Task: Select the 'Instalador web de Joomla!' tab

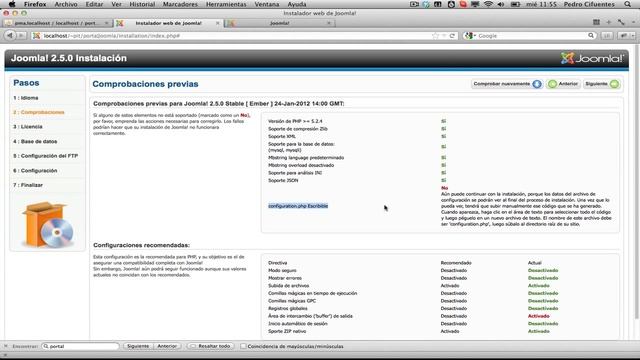Action: pyautogui.click(x=168, y=23)
